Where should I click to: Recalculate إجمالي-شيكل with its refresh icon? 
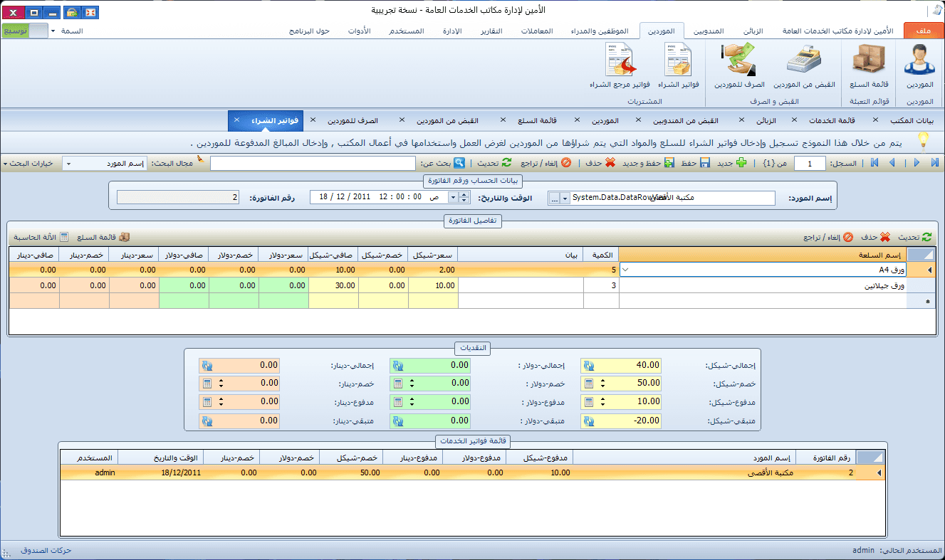589,366
